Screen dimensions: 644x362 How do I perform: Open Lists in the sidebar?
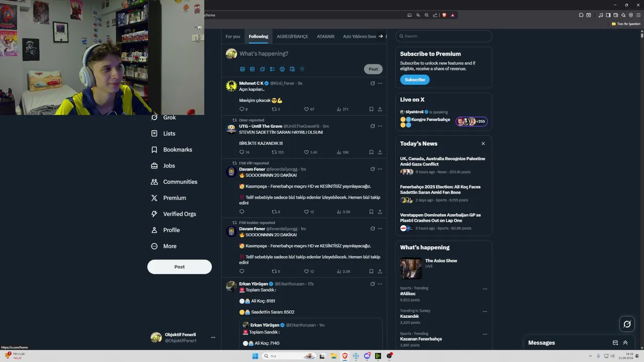coord(163,134)
